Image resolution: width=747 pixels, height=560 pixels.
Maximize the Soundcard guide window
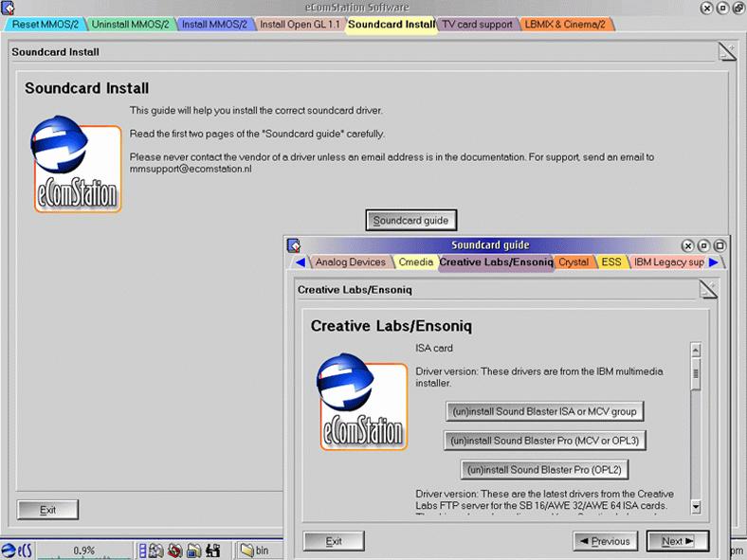720,245
